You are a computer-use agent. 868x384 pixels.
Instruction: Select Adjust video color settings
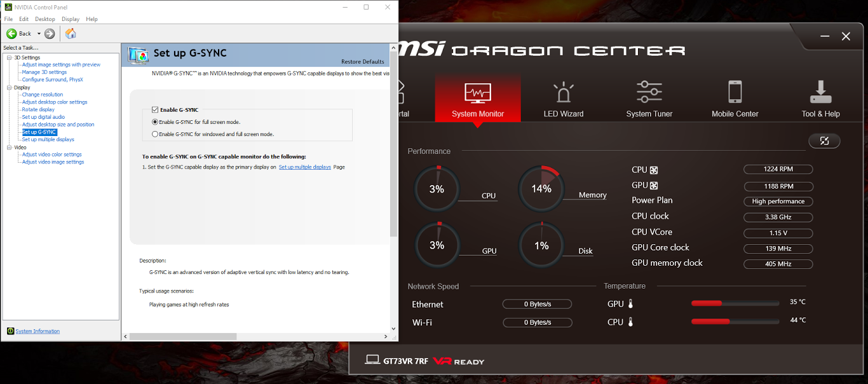[x=51, y=154]
